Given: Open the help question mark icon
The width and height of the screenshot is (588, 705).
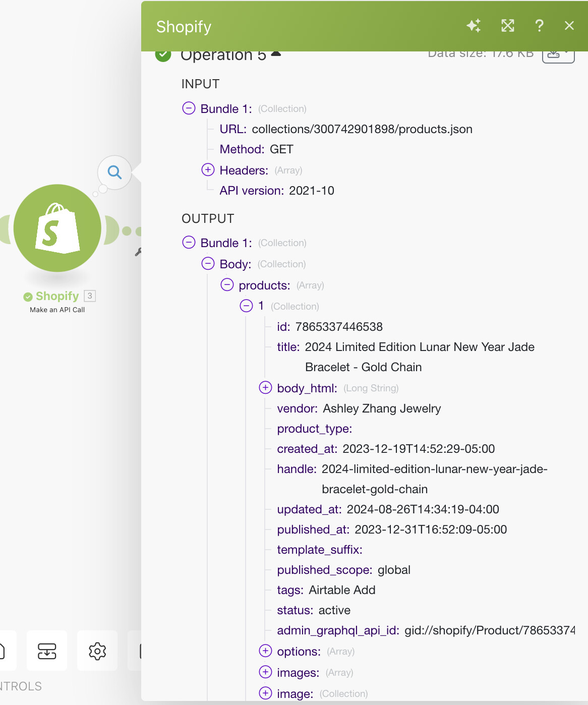Looking at the screenshot, I should tap(539, 26).
